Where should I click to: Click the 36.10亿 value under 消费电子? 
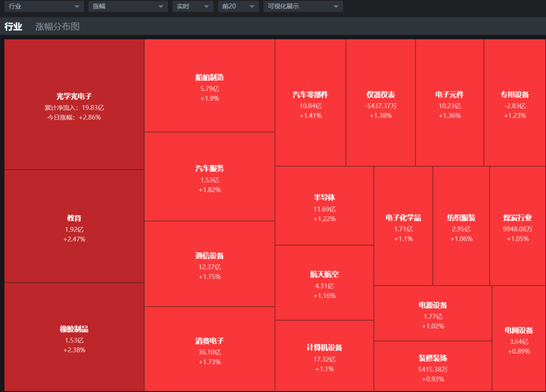[210, 353]
